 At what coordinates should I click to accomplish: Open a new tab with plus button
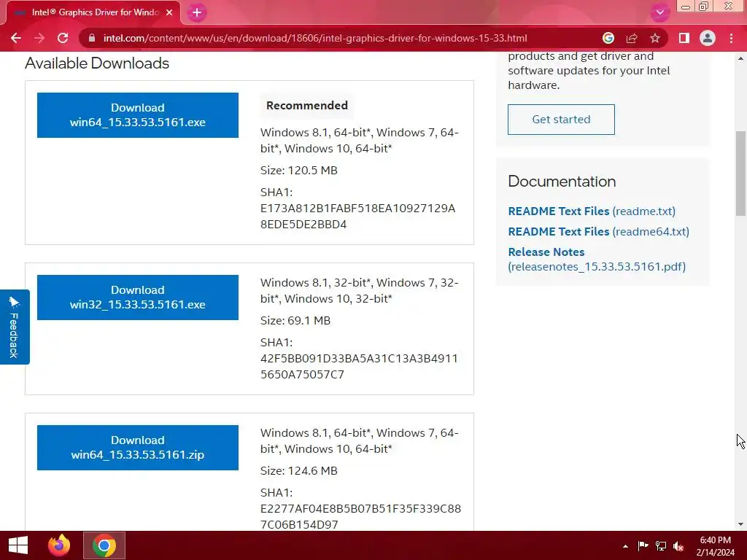(197, 13)
